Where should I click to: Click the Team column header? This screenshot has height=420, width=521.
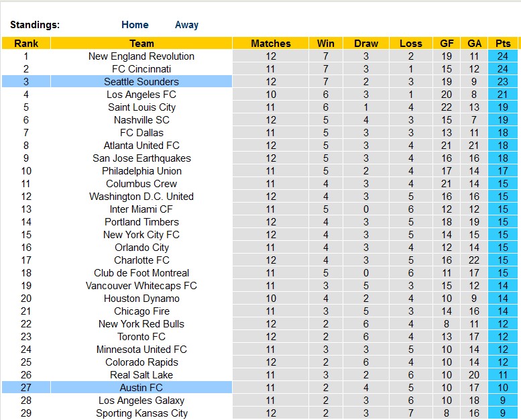(x=141, y=44)
